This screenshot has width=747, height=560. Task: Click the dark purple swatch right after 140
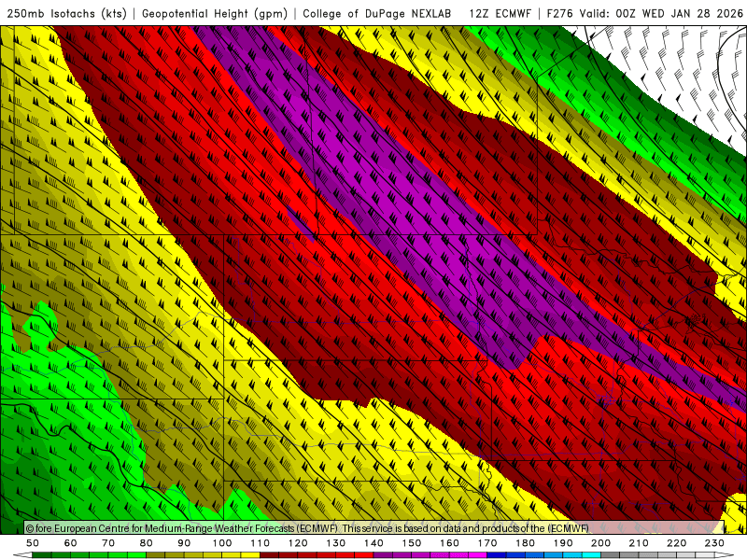coord(383,555)
